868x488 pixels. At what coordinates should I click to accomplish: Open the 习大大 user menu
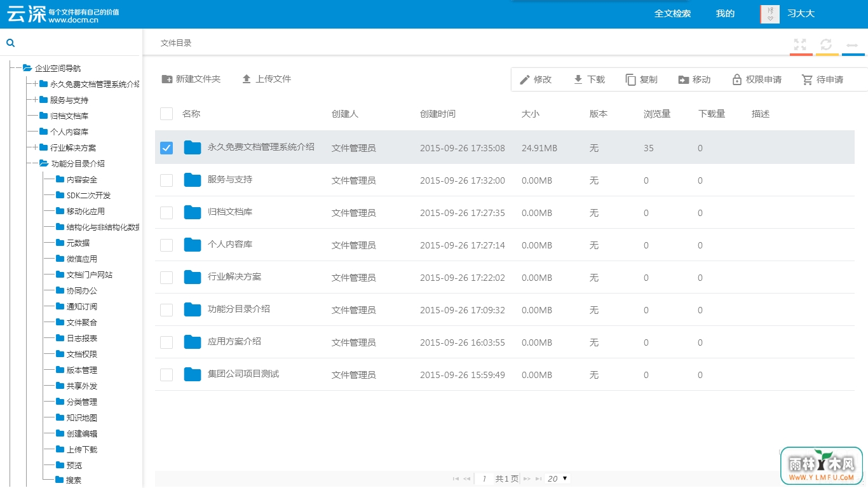pos(801,13)
